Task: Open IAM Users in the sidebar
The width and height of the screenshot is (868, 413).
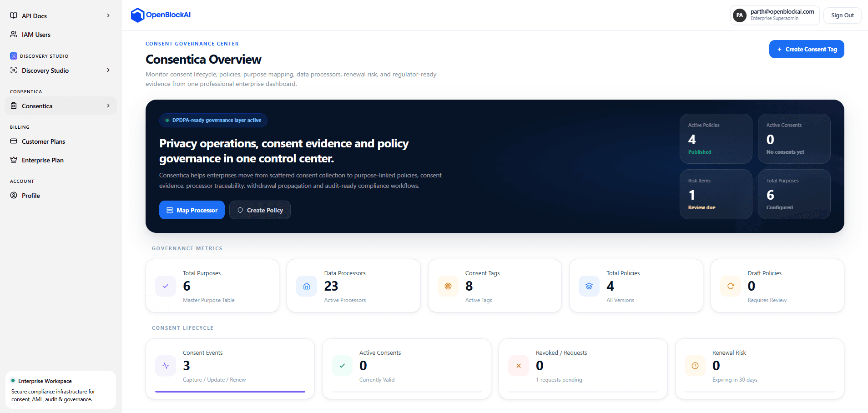Action: coord(61,34)
